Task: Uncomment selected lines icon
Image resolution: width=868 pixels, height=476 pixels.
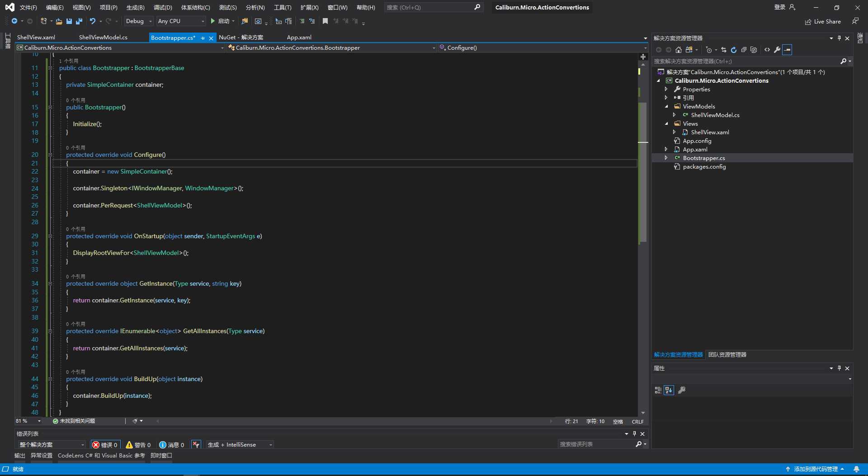Action: click(x=312, y=21)
